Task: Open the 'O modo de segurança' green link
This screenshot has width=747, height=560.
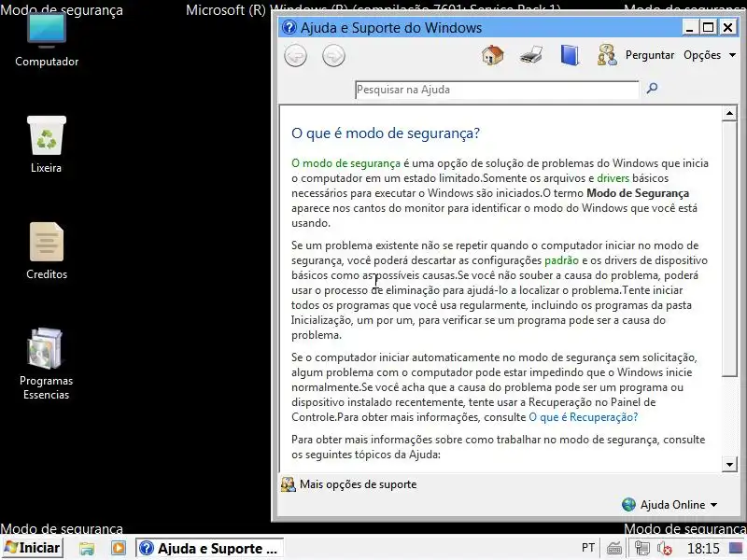Action: coord(345,163)
